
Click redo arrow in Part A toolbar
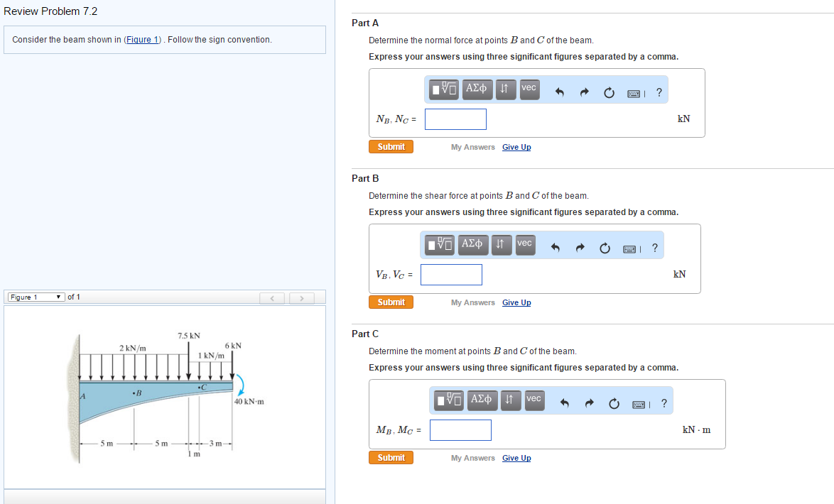point(584,92)
